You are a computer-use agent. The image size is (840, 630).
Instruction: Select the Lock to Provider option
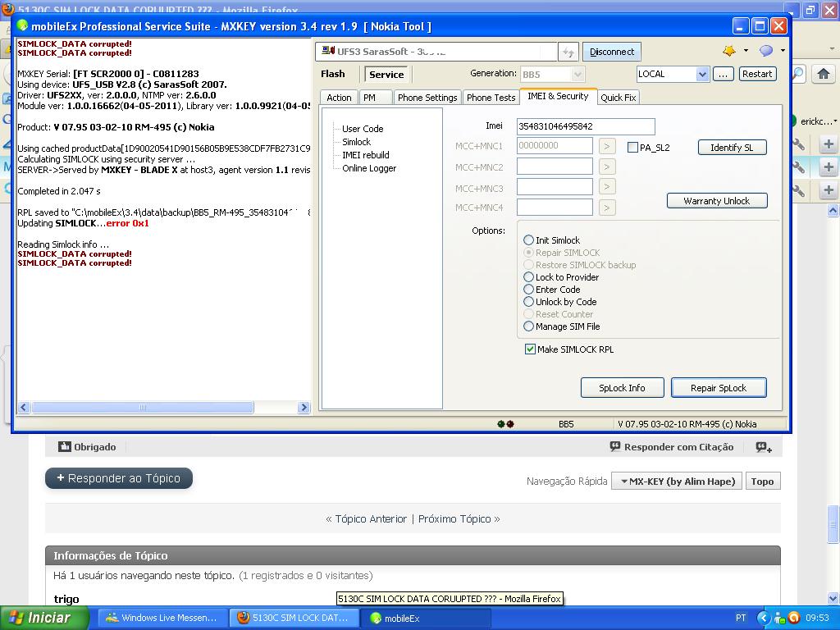561,277
